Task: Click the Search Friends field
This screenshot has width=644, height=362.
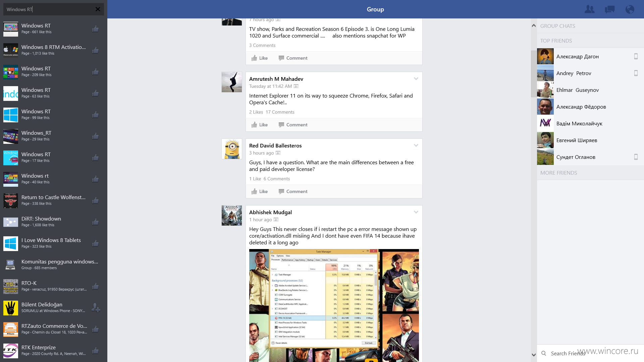Action: [x=590, y=353]
